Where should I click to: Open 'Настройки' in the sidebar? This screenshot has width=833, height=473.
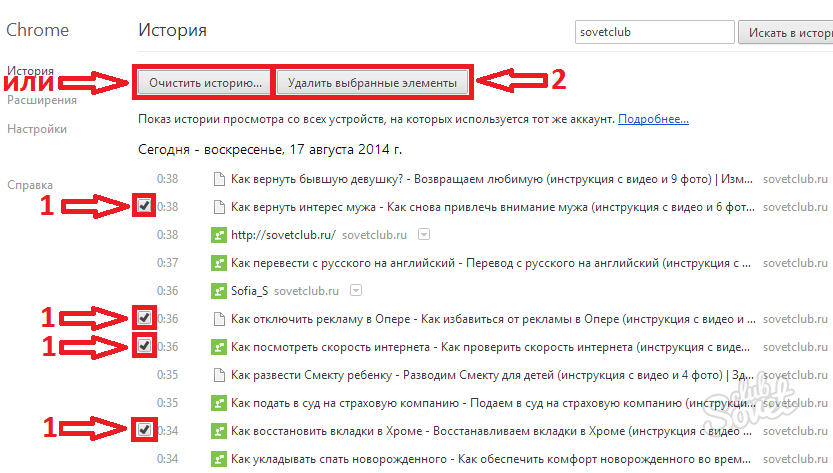pyautogui.click(x=37, y=129)
